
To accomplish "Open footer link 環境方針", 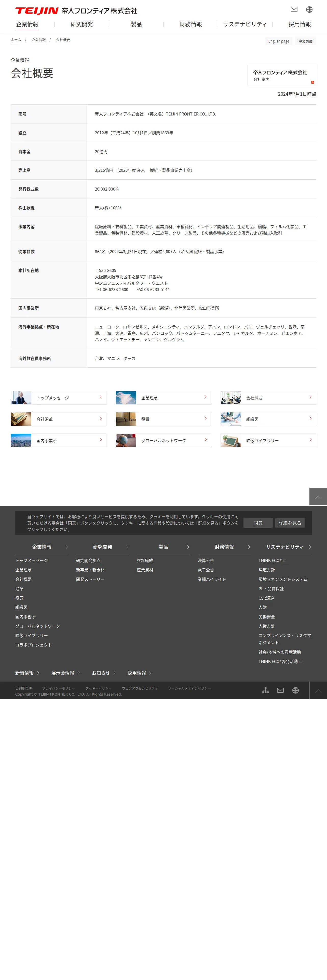I will pos(266,570).
